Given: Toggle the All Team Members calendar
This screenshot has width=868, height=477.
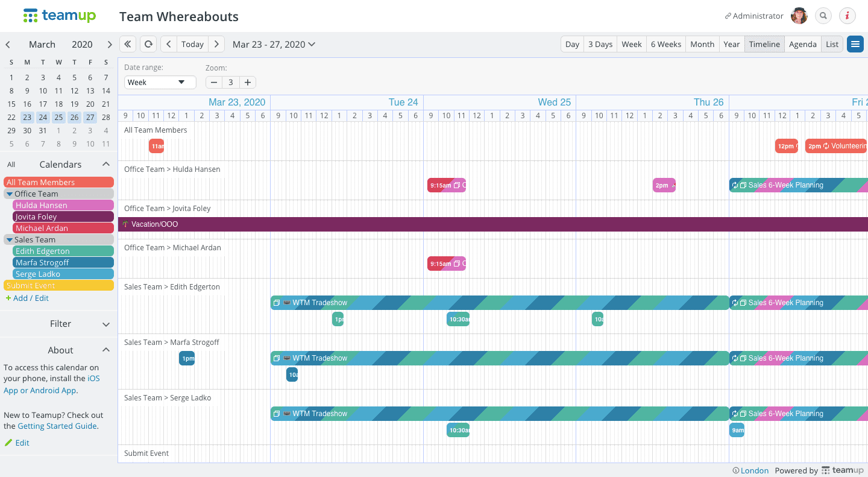Looking at the screenshot, I should tap(58, 182).
